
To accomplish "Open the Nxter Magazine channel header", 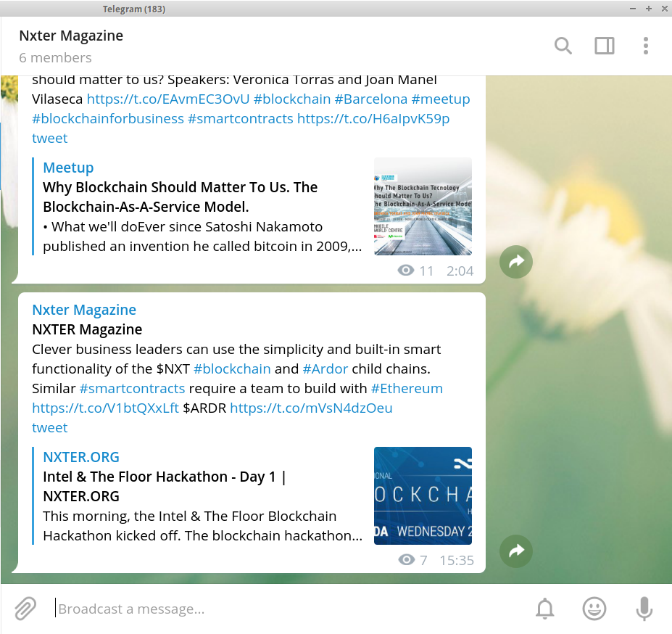I will pyautogui.click(x=71, y=36).
